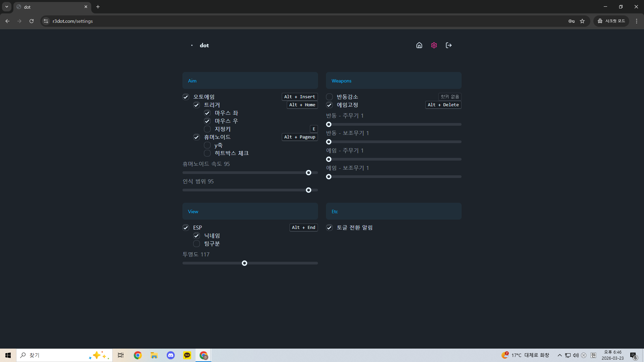Viewport: 644px width, 362px height.
Task: Click the logout arrow icon
Action: coord(448,45)
